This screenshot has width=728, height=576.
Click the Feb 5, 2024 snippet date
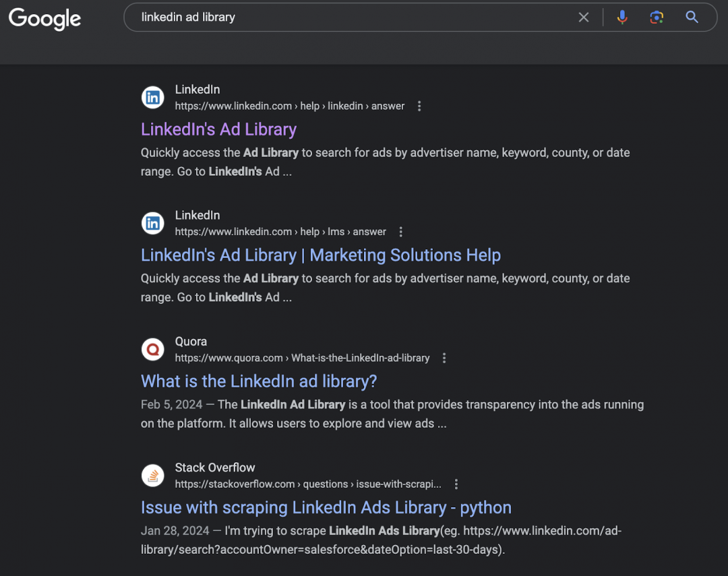click(x=172, y=405)
